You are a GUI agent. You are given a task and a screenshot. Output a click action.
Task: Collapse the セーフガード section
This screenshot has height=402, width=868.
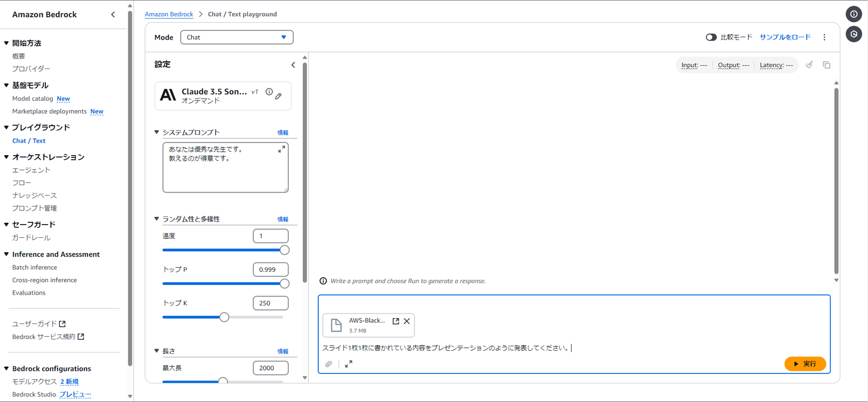click(7, 224)
